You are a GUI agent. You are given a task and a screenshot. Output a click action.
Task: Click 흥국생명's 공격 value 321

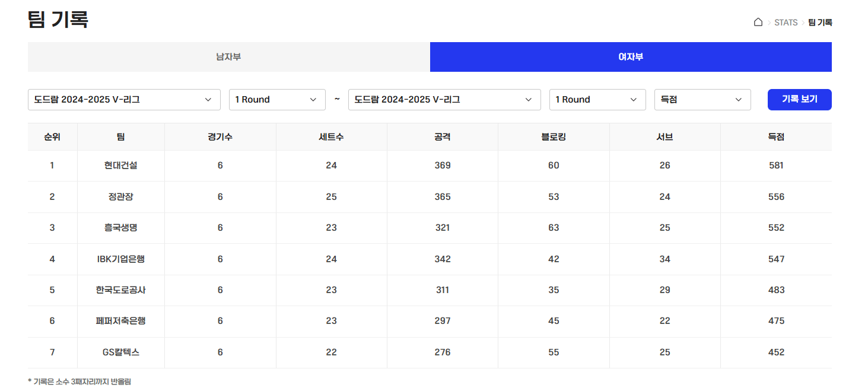(x=443, y=228)
